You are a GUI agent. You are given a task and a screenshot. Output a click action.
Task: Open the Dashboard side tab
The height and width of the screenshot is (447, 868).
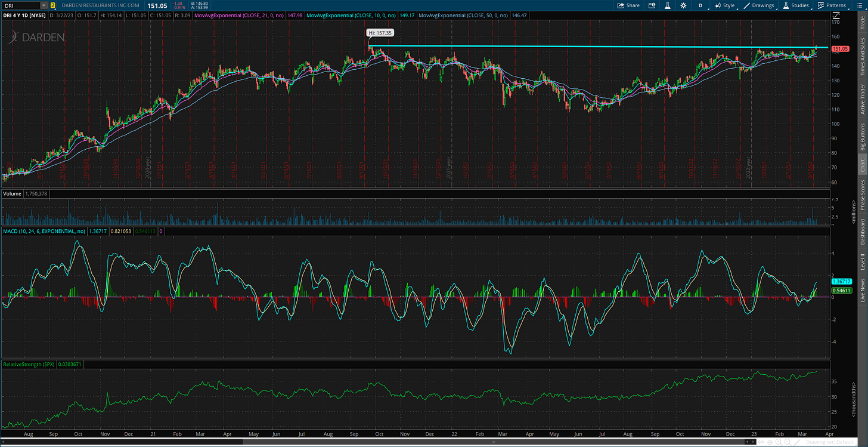click(862, 232)
